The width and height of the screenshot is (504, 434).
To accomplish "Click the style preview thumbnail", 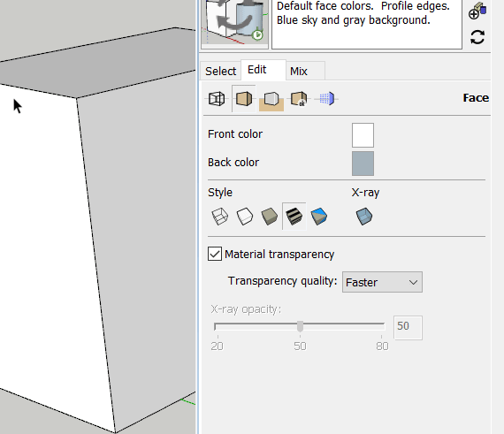I will click(x=234, y=23).
